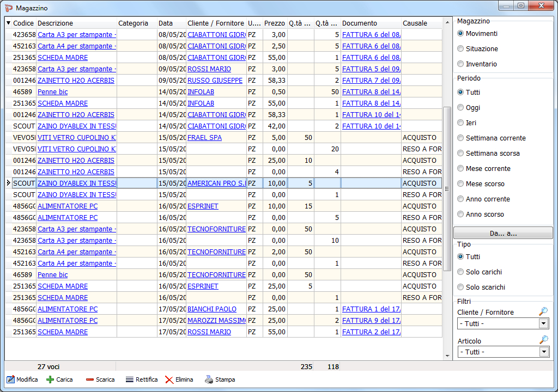Click the Magazzino app icon in title bar
Image resolution: width=558 pixels, height=392 pixels.
pos(9,8)
